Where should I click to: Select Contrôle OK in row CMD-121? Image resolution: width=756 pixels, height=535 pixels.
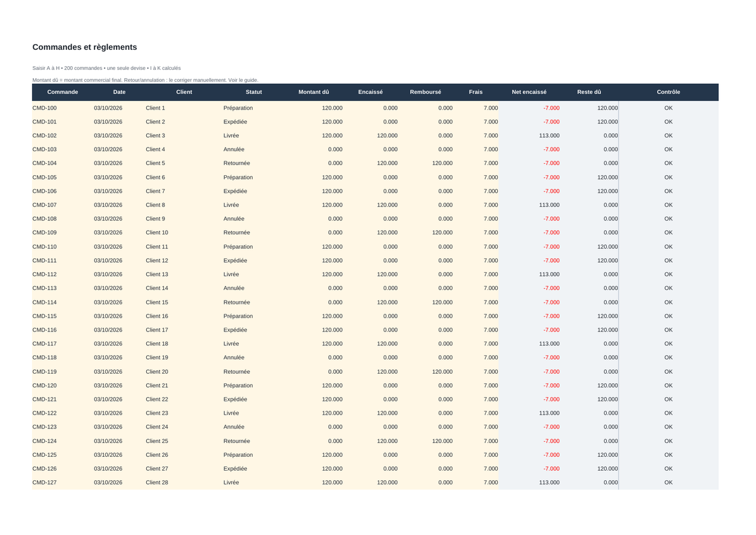668,400
